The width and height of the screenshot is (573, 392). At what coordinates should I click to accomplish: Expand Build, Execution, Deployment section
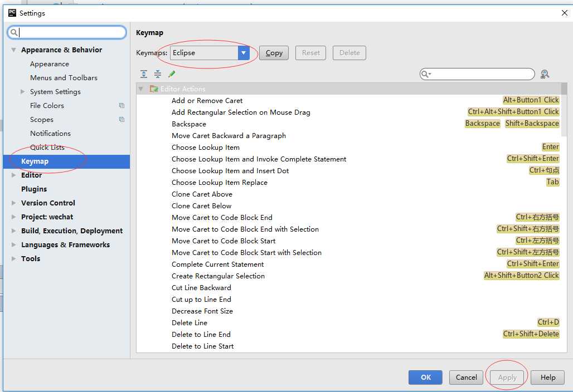point(13,231)
